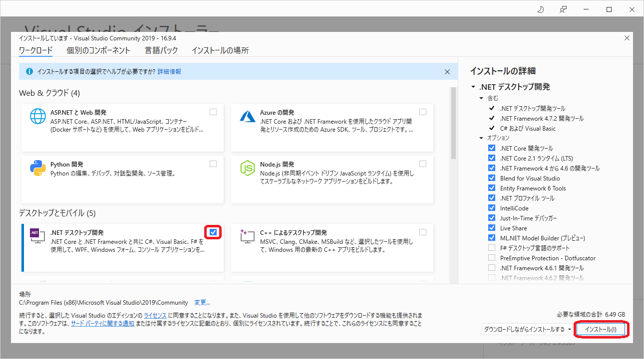The width and height of the screenshot is (644, 359).
Task: Collapse the オプション section
Action: click(481, 138)
